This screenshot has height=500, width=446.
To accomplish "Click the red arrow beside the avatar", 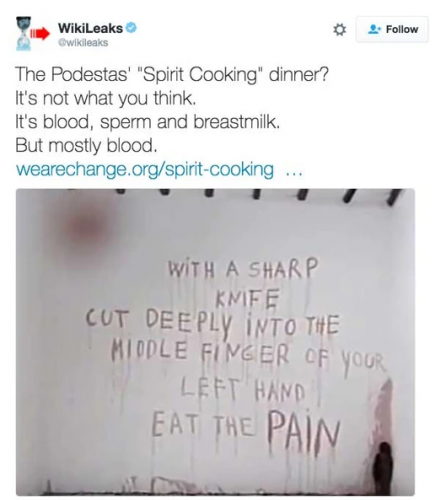I will (40, 34).
